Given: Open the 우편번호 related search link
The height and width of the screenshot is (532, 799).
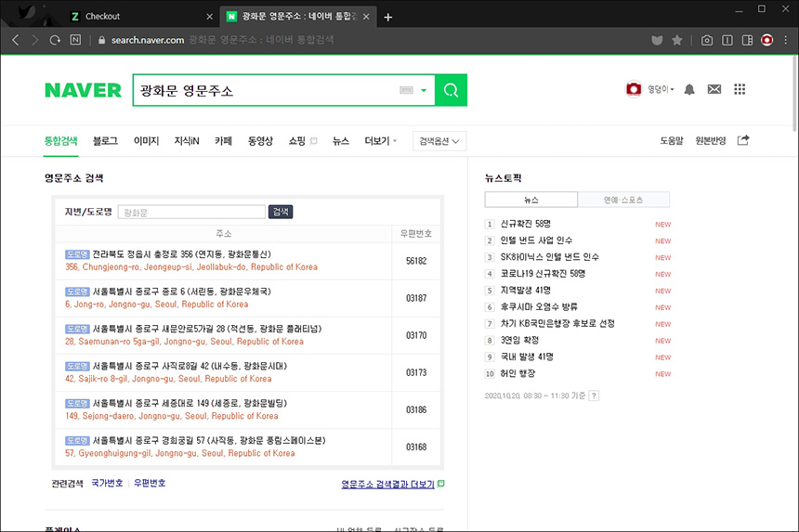Looking at the screenshot, I should (x=150, y=483).
